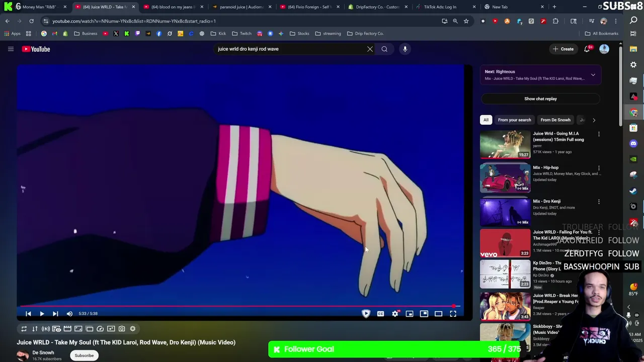Toggle the loop button under video
This screenshot has height=362, width=644.
pos(24,329)
